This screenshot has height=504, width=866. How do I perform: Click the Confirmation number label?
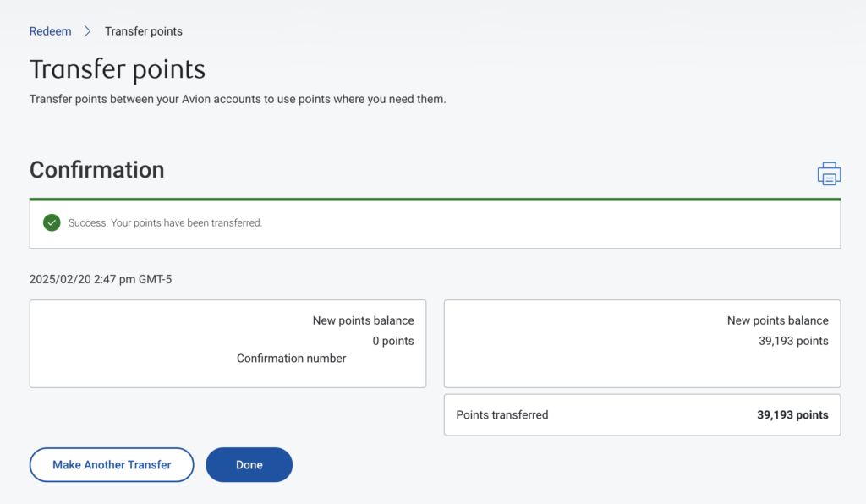pos(292,359)
